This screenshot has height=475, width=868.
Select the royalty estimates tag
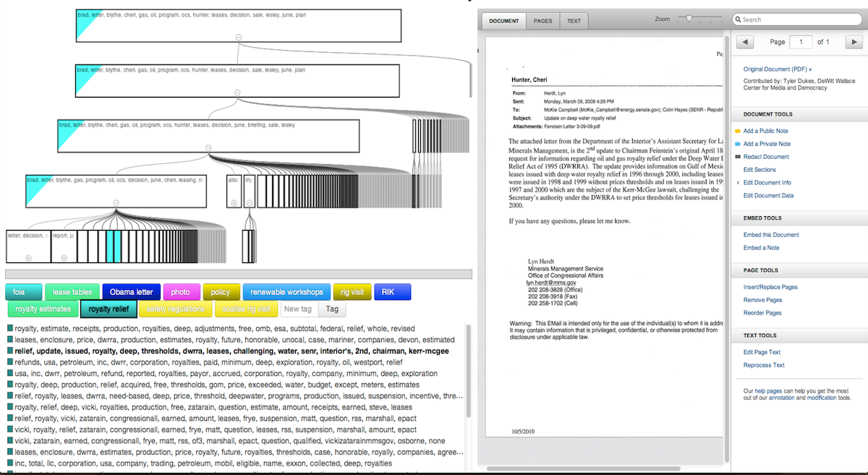(43, 309)
